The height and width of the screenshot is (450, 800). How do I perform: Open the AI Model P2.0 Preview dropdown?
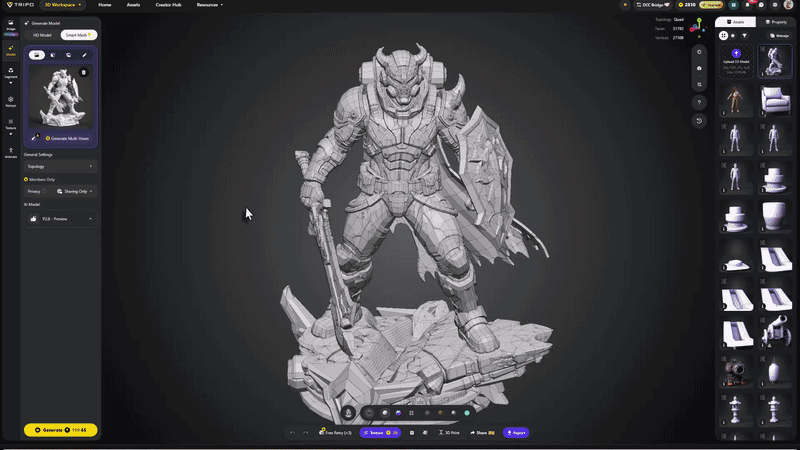[x=60, y=219]
